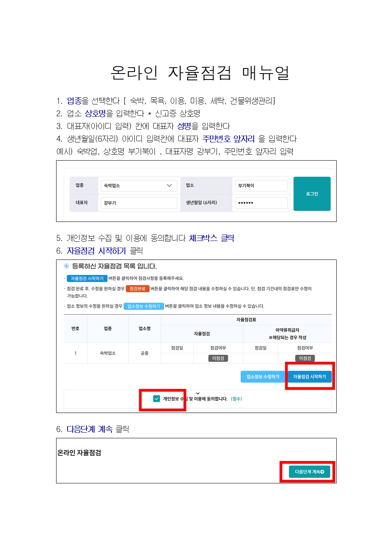
Task: Click the circular arrow icon beside 등록하신 자율점검 목록
Action: (x=66, y=266)
